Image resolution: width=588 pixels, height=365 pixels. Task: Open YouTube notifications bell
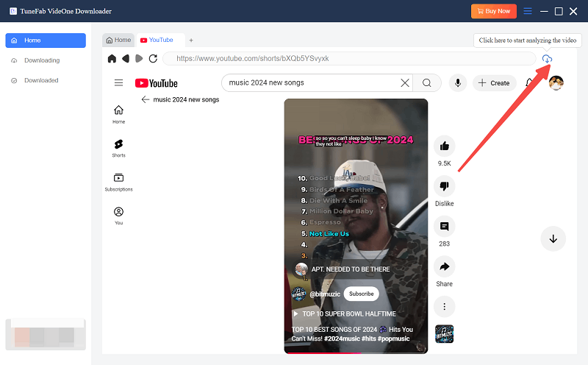tap(529, 82)
